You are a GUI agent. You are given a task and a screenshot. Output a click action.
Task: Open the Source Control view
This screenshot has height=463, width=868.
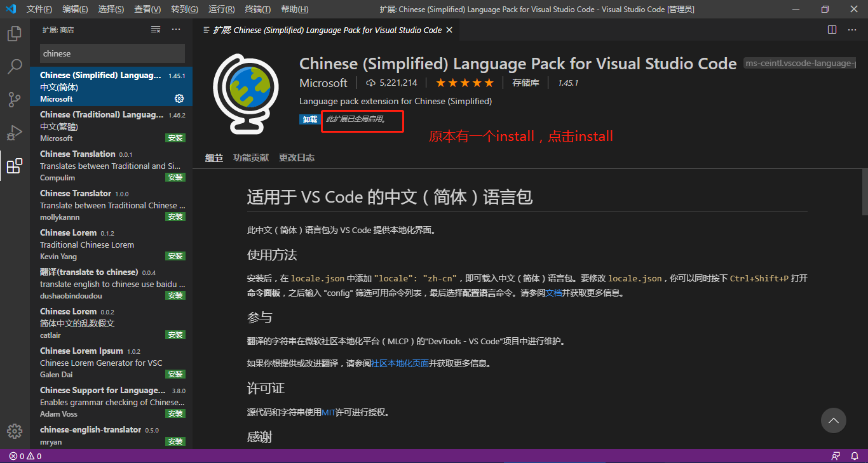[x=14, y=99]
